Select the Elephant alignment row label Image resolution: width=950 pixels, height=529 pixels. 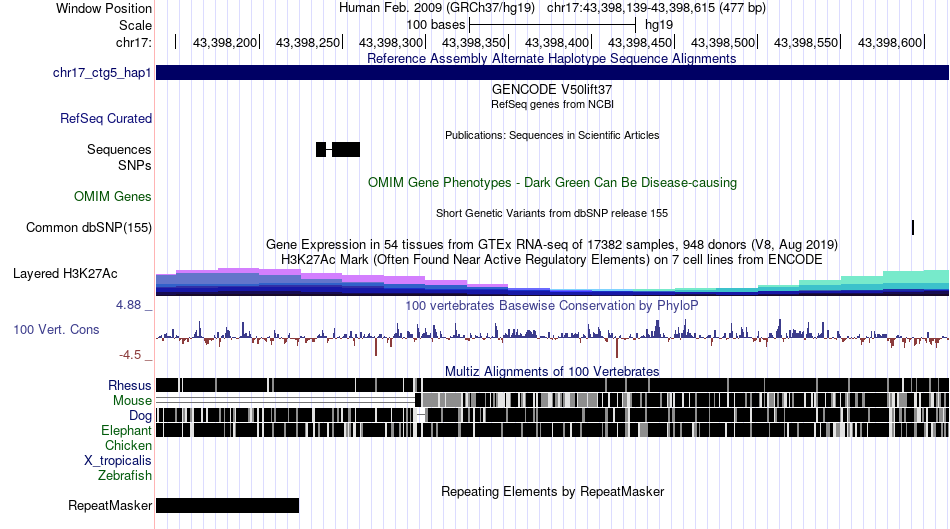pos(126,430)
